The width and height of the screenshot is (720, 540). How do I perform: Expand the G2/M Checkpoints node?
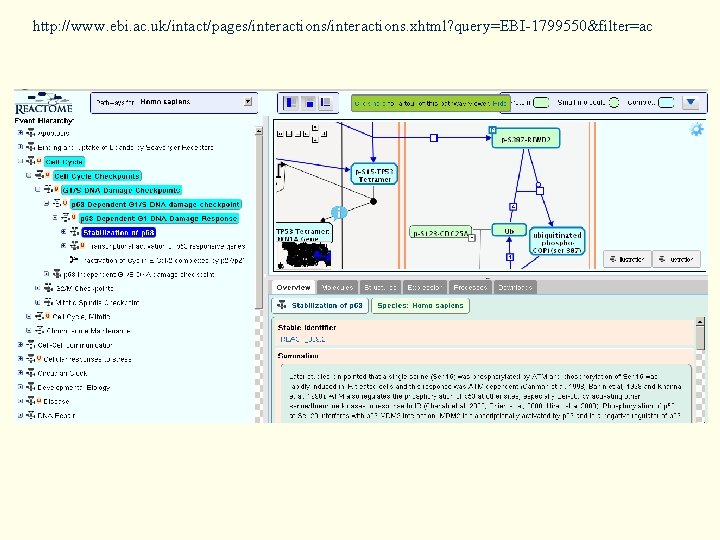(38, 288)
